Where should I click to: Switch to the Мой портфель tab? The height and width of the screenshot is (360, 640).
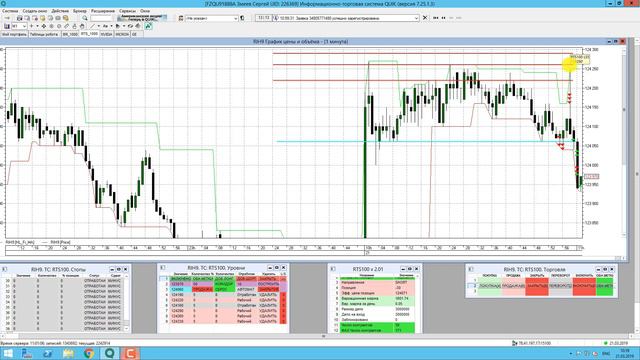point(14,34)
